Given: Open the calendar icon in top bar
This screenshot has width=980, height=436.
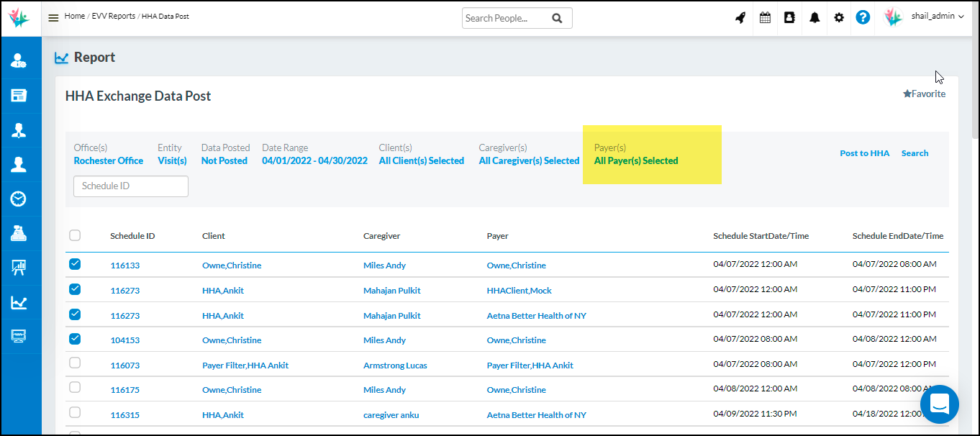Looking at the screenshot, I should (x=765, y=17).
